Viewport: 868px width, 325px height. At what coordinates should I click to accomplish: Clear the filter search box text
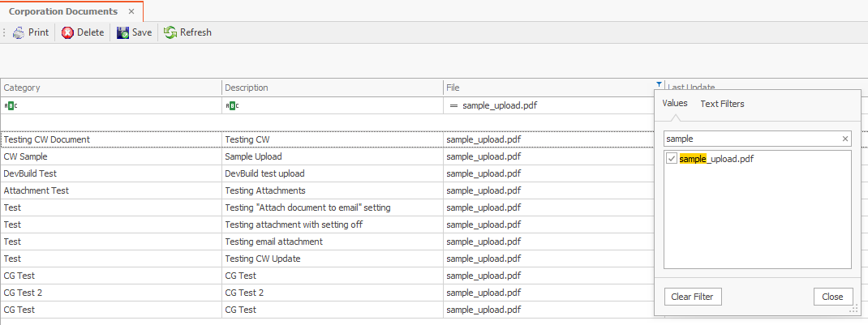coord(844,139)
